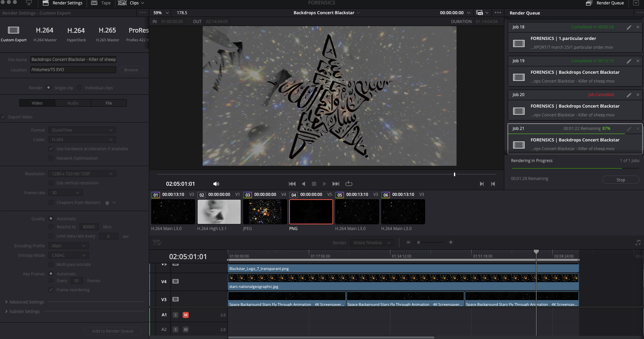Viewport: 644px width, 339px height.
Task: Open viewer options three-dot menu
Action: 498,13
